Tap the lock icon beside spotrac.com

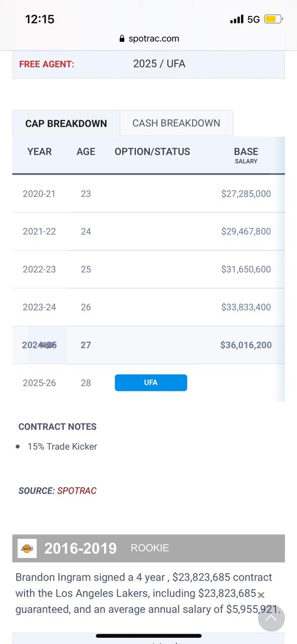122,39
